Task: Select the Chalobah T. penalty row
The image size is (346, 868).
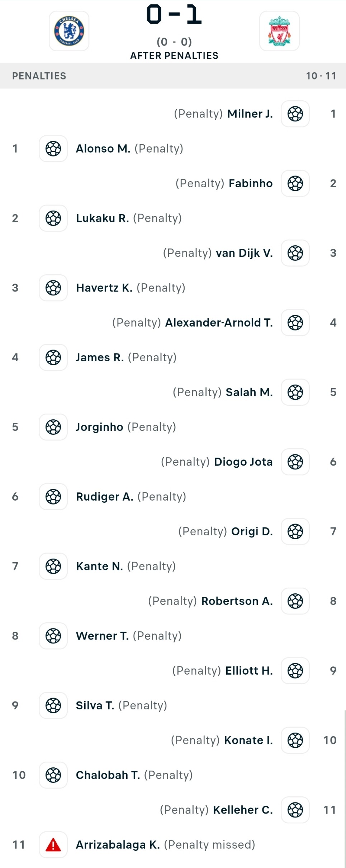Action: click(x=173, y=775)
